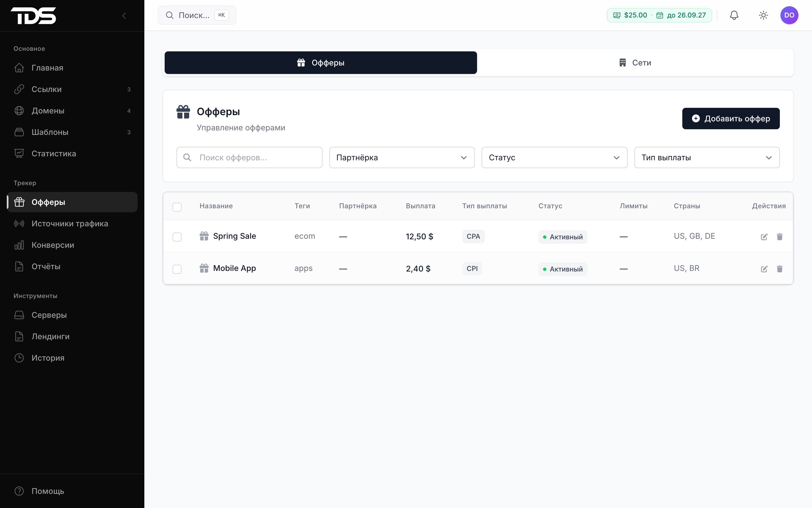Viewport: 812px width, 508px height.
Task: Collapse the sidebar with the chevron arrow
Action: (124, 16)
